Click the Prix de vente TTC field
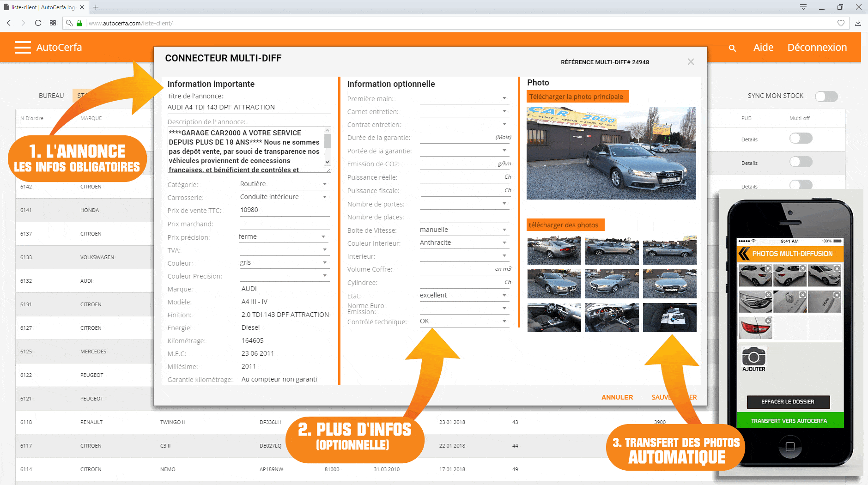 coord(284,210)
